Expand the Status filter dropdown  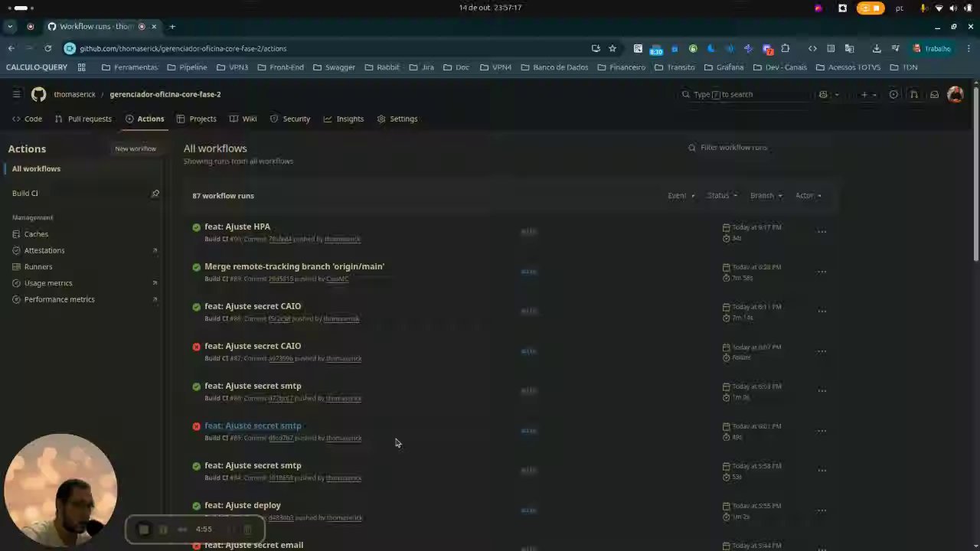tap(722, 196)
